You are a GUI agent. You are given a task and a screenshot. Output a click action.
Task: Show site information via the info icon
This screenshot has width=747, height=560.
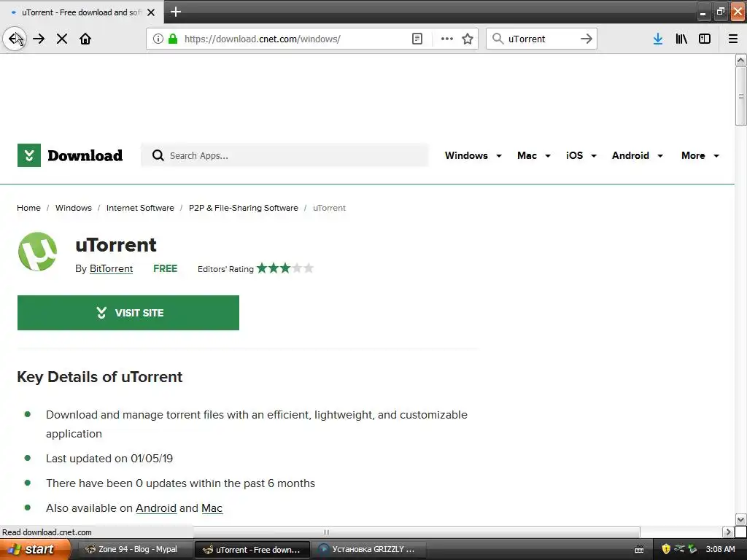click(158, 39)
